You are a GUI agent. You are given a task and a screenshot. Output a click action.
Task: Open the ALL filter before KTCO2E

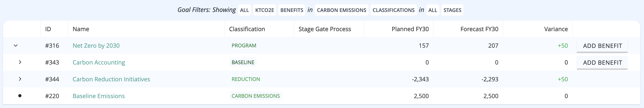pyautogui.click(x=244, y=10)
